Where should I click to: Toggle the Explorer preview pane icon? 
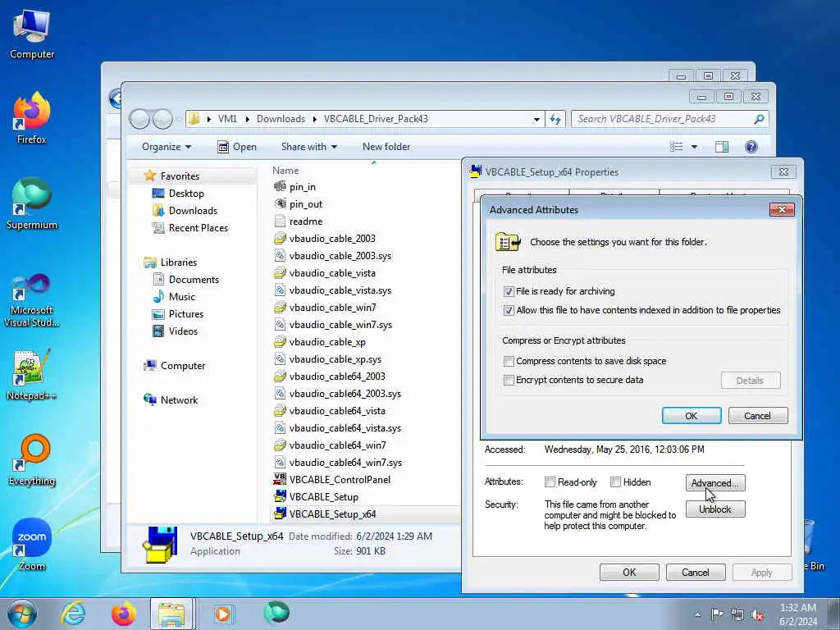(722, 147)
